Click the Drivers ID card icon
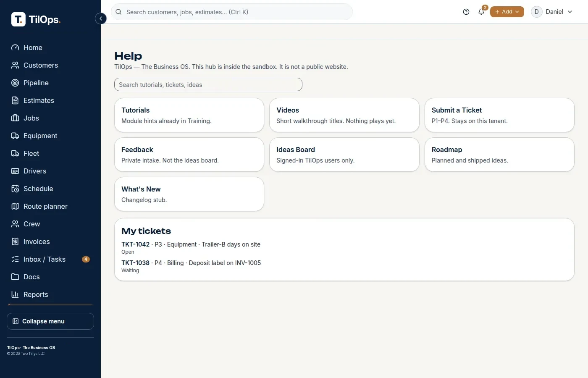The width and height of the screenshot is (588, 378). pos(15,171)
